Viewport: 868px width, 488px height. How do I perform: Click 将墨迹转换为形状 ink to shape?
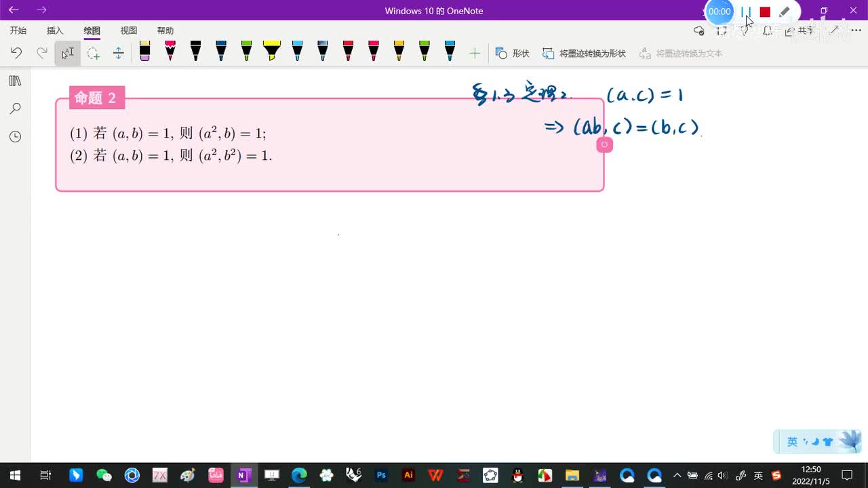584,53
